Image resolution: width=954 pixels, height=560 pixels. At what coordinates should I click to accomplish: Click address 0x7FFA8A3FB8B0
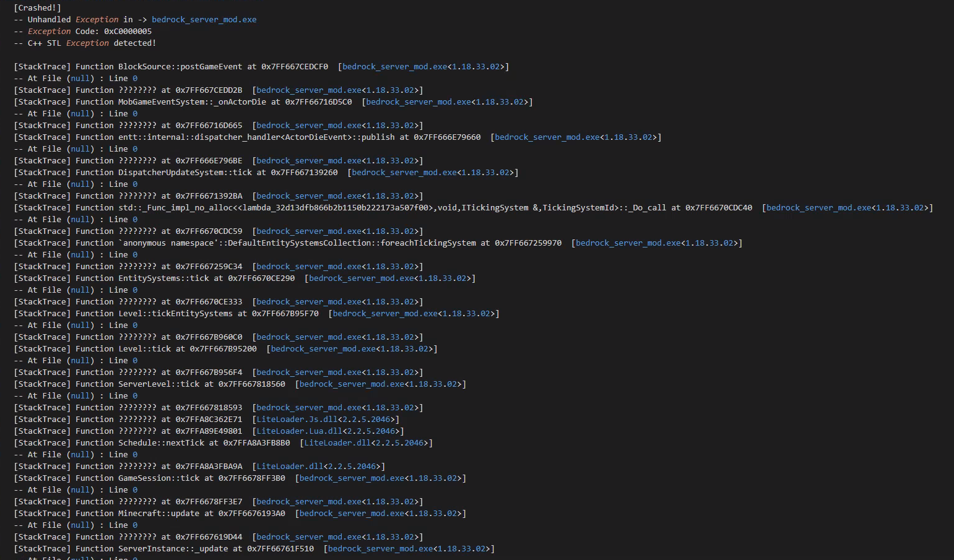pyautogui.click(x=256, y=443)
